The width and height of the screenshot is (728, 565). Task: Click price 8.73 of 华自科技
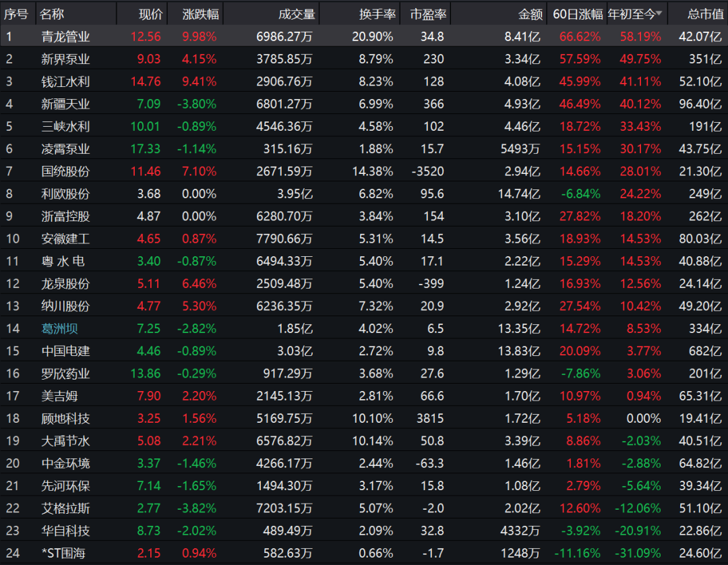[x=148, y=531]
